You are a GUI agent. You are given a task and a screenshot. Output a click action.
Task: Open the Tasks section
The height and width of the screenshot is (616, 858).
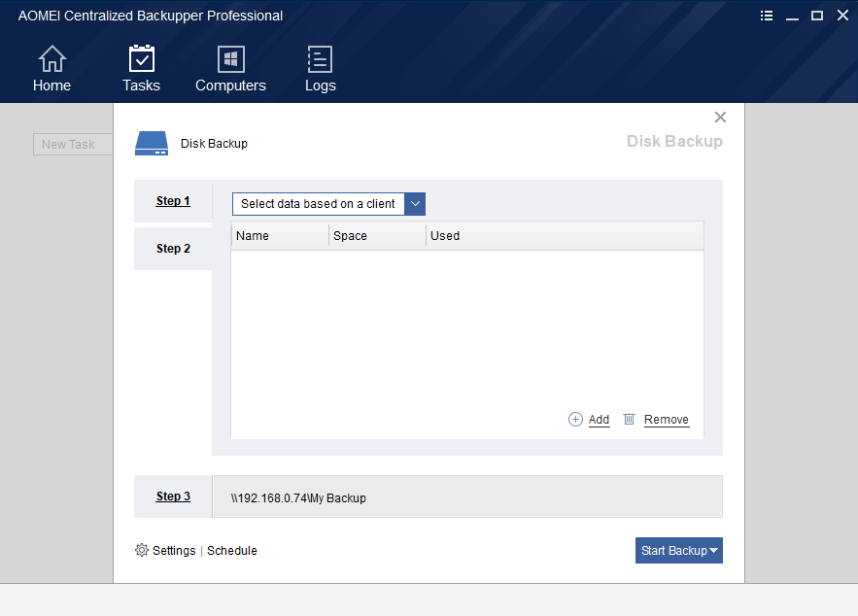click(141, 69)
